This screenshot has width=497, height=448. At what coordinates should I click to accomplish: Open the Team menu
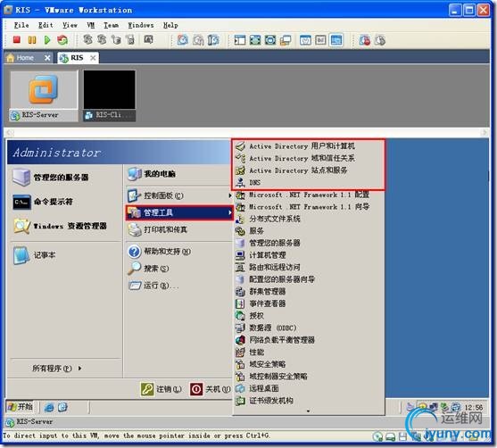[112, 25]
